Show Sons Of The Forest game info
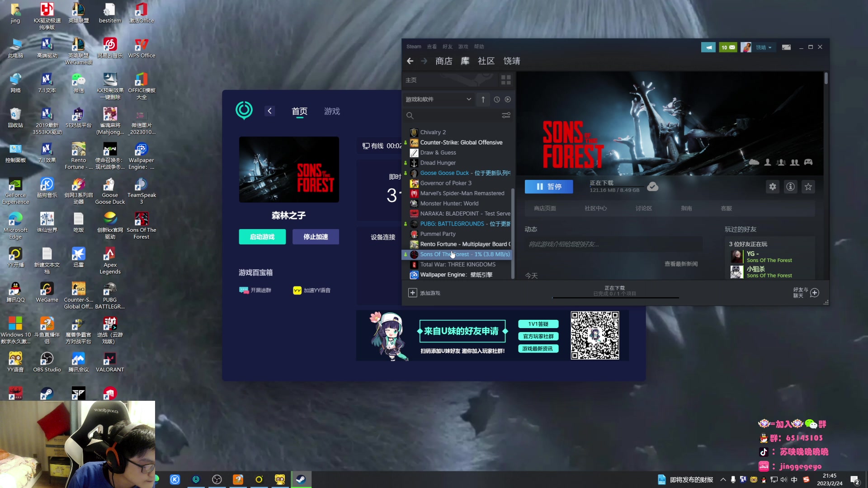The image size is (868, 488). click(790, 187)
